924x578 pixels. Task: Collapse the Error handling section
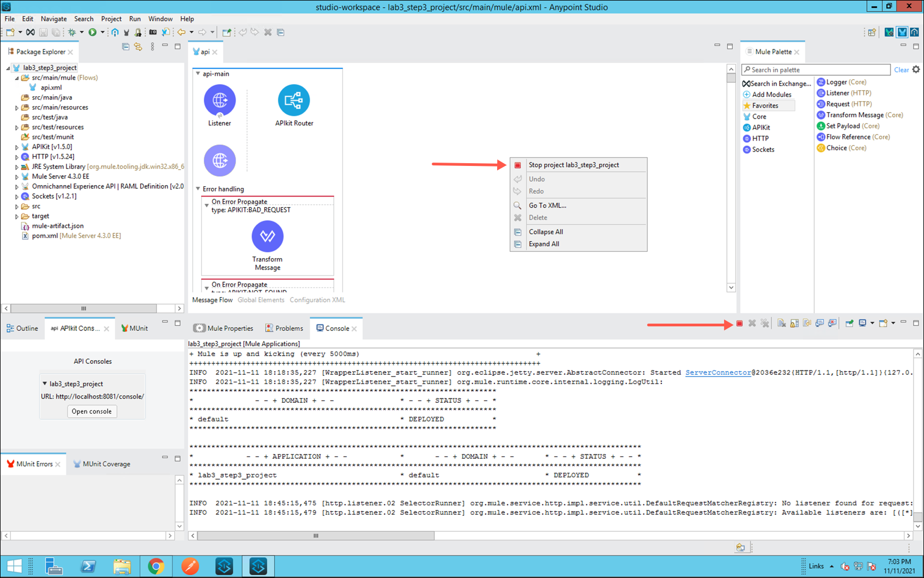click(198, 189)
